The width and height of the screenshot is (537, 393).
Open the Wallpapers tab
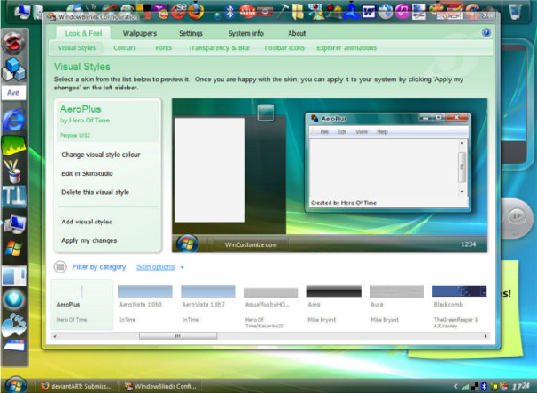coord(140,33)
